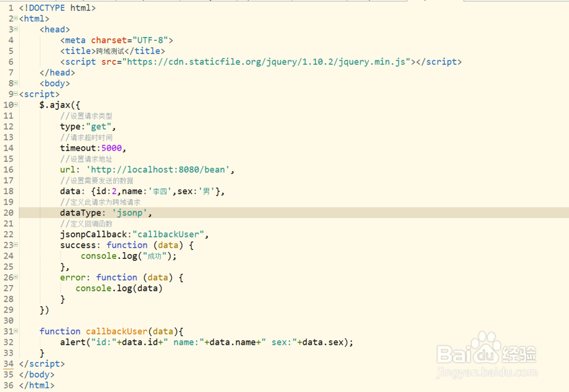Click the alert statement on line 32
The image size is (569, 392).
click(207, 342)
